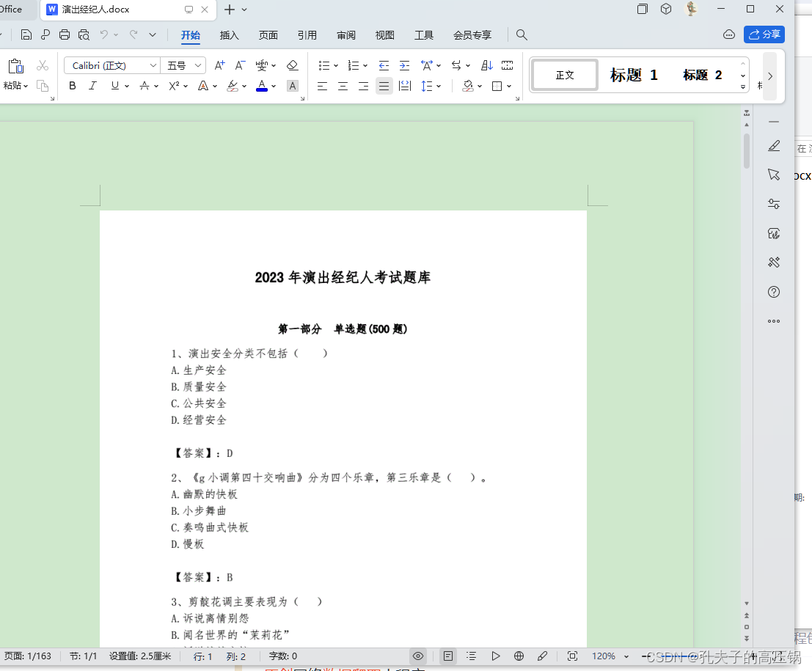The height and width of the screenshot is (671, 812).
Task: Open the 审阅 ribbon tab
Action: click(345, 34)
